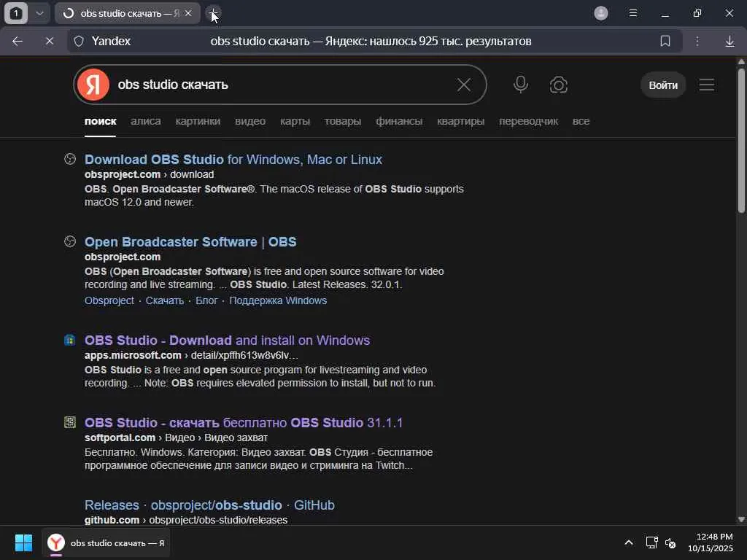Screen dimensions: 747x560
Task: Click Microsoft Store favicon beside OBS Studio result
Action: coord(70,340)
